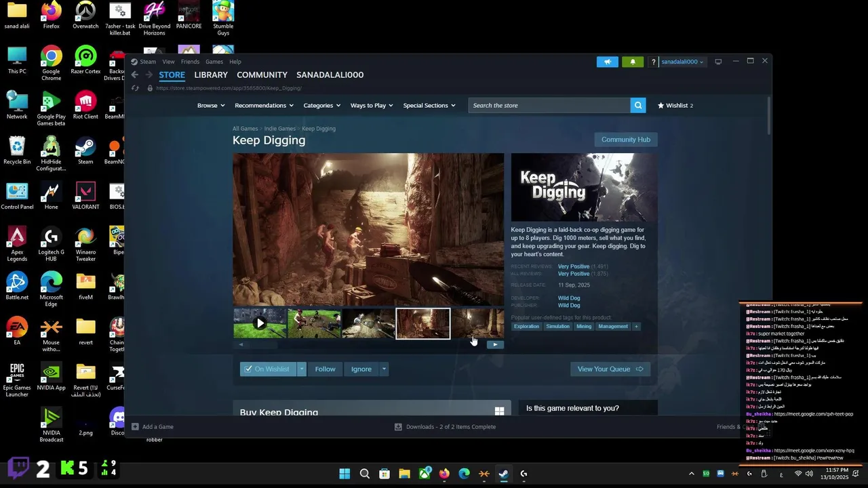Open the Community Hub button
The width and height of the screenshot is (868, 488).
[x=626, y=140]
